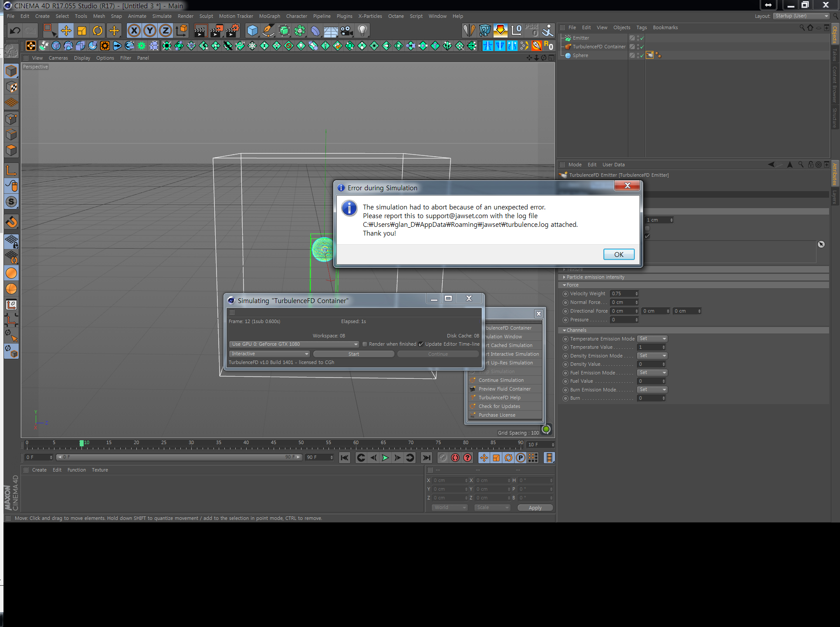This screenshot has height=627, width=840.
Task: Open Fuel Emission Mode dropdown
Action: pos(652,373)
